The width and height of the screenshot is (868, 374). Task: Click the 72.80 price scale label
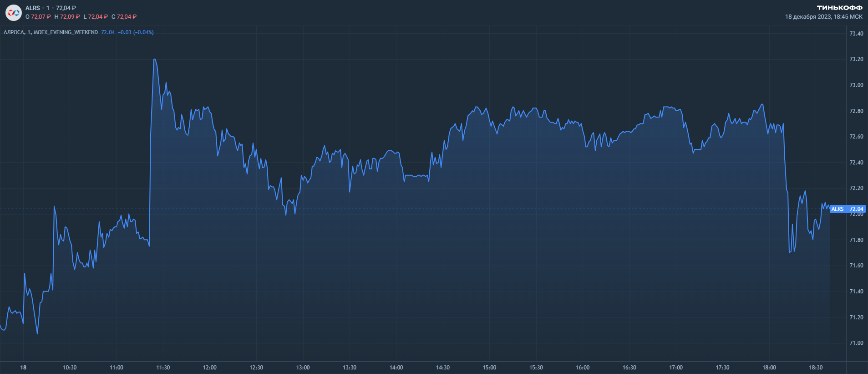pos(856,111)
